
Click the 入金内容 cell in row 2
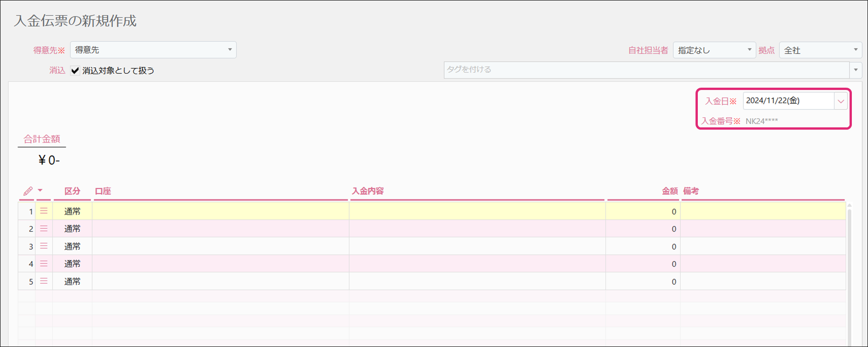477,229
